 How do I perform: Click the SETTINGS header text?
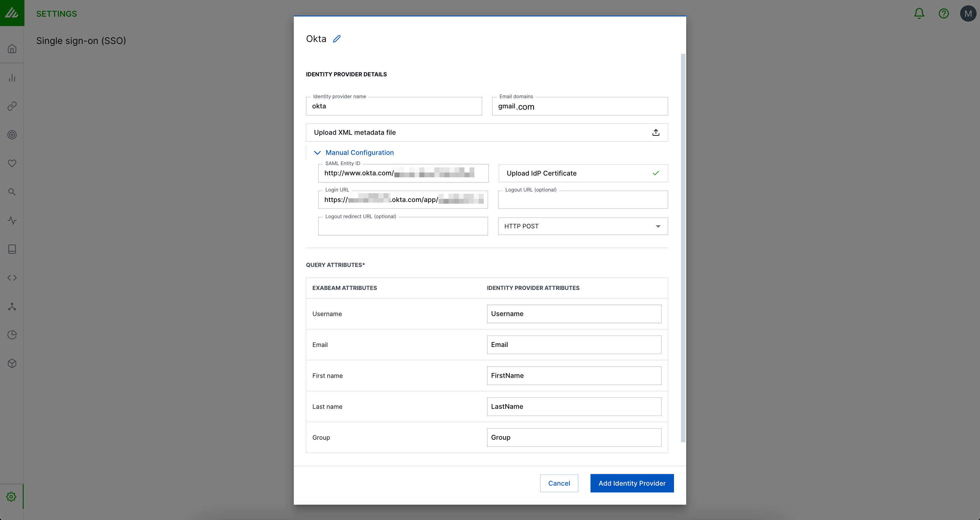click(x=56, y=14)
